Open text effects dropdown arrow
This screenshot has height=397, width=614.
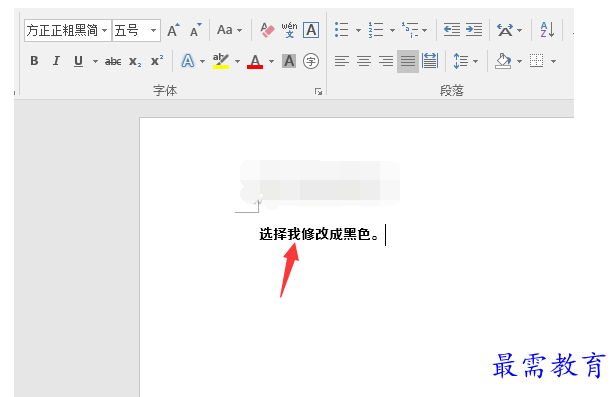(x=202, y=61)
